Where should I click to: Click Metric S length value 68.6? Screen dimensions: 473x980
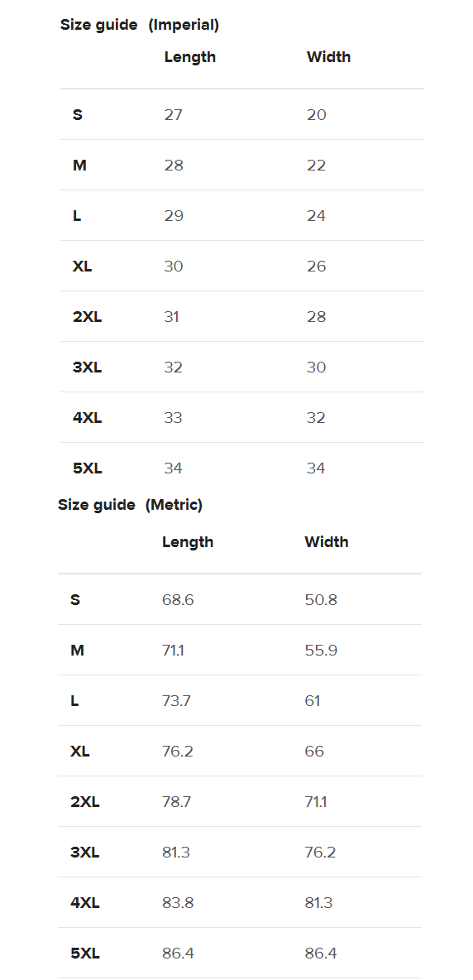178,600
